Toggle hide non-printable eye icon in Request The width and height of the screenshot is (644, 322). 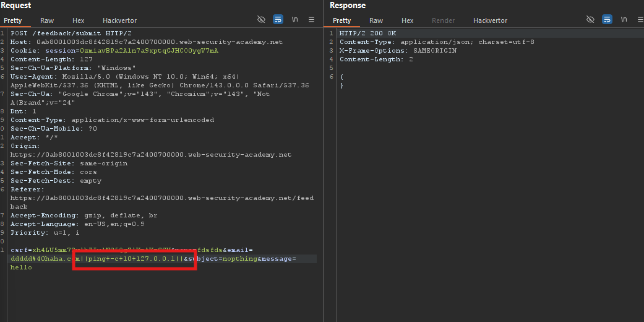[x=261, y=19]
